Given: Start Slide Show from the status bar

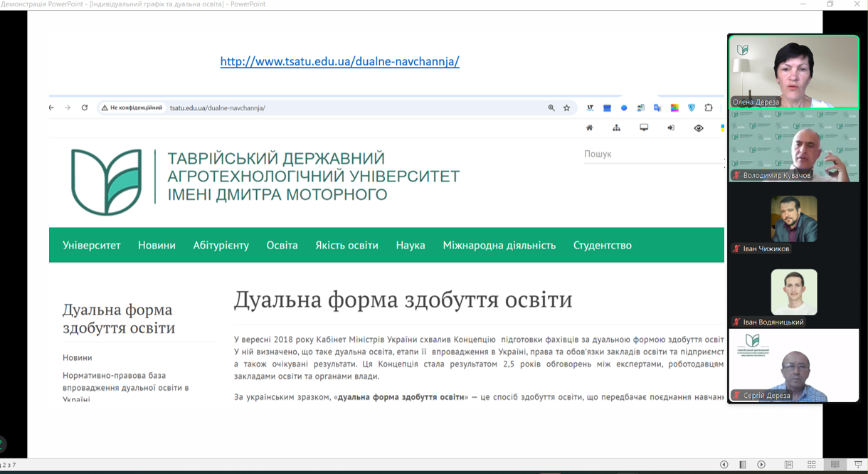Looking at the screenshot, I should 858,465.
